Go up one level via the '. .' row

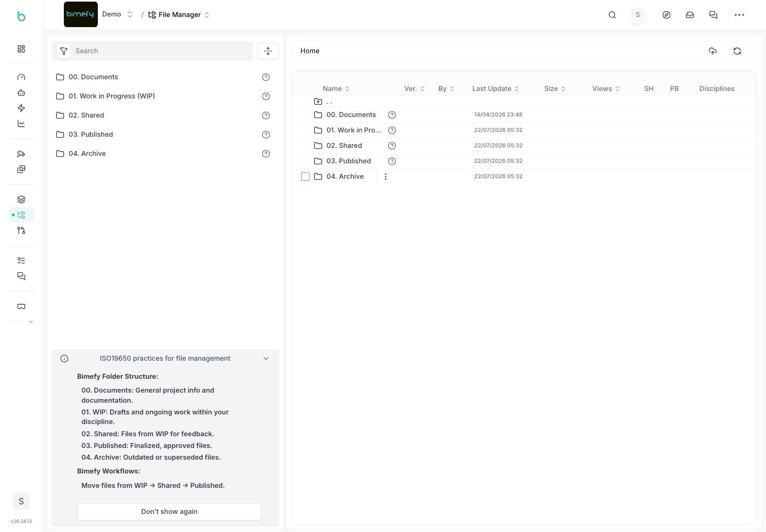[323, 102]
